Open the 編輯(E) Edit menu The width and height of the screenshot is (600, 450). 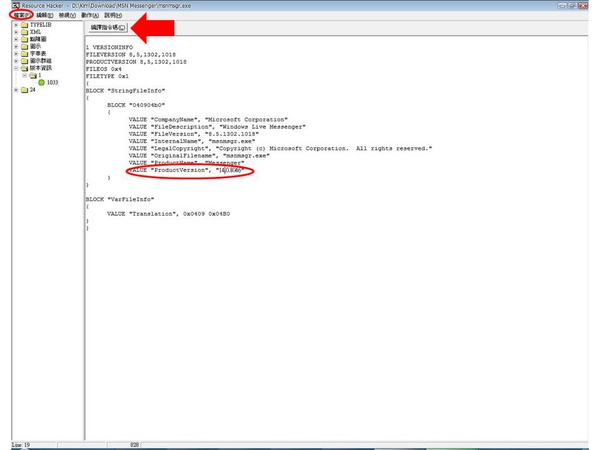(x=45, y=15)
